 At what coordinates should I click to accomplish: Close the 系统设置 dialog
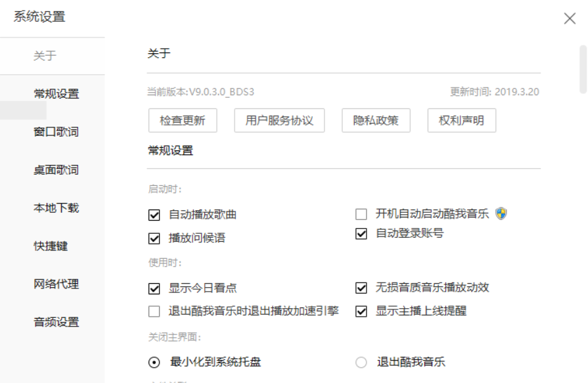[570, 18]
